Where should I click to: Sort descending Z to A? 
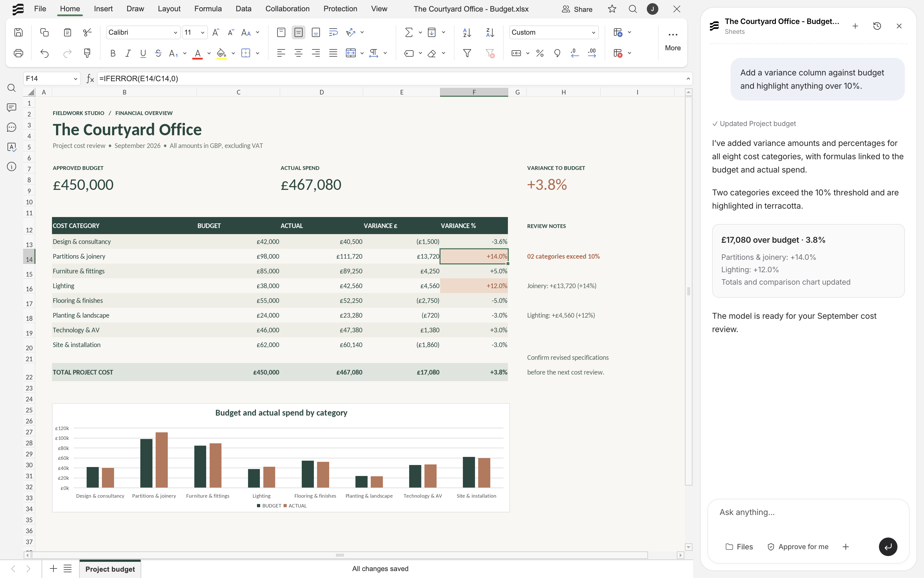490,32
